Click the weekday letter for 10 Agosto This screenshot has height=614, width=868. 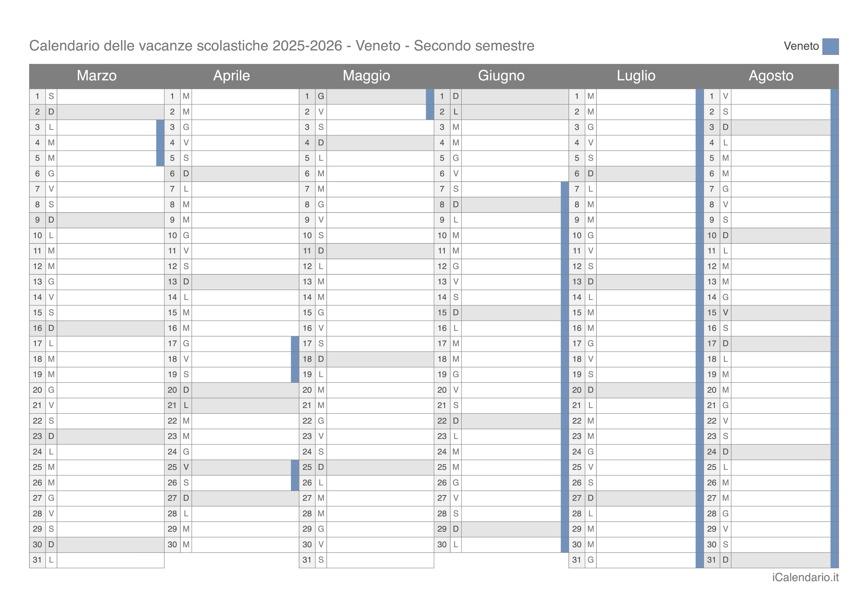(x=725, y=236)
